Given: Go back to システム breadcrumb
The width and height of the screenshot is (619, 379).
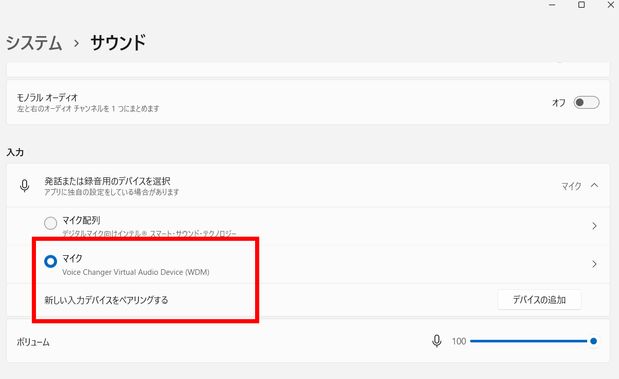Looking at the screenshot, I should 34,43.
